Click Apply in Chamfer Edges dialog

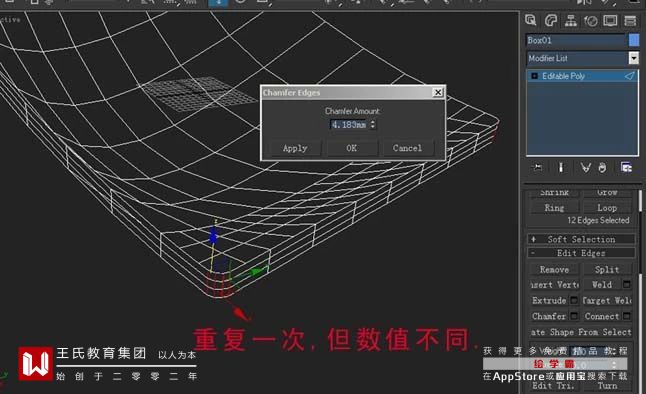coord(295,148)
